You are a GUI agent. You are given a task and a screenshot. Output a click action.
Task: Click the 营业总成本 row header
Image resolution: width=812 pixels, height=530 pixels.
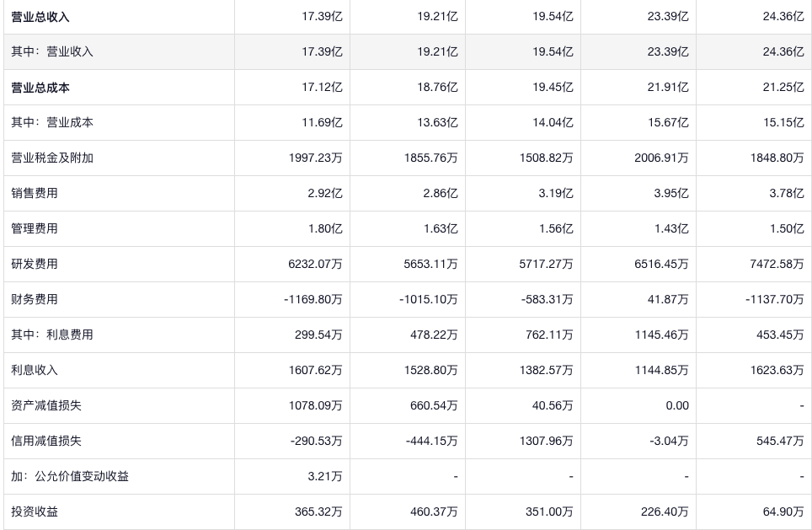click(x=40, y=88)
